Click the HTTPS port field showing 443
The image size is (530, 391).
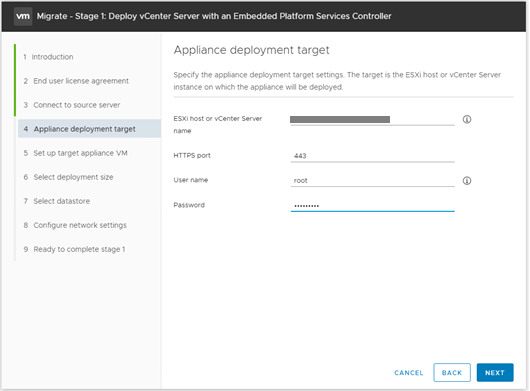372,156
